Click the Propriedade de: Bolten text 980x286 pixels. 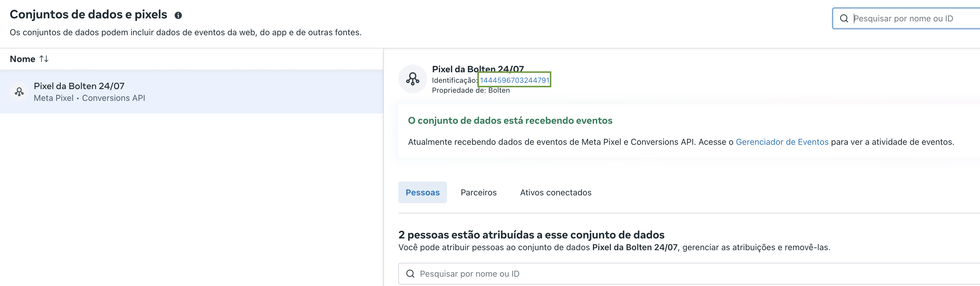tap(470, 90)
